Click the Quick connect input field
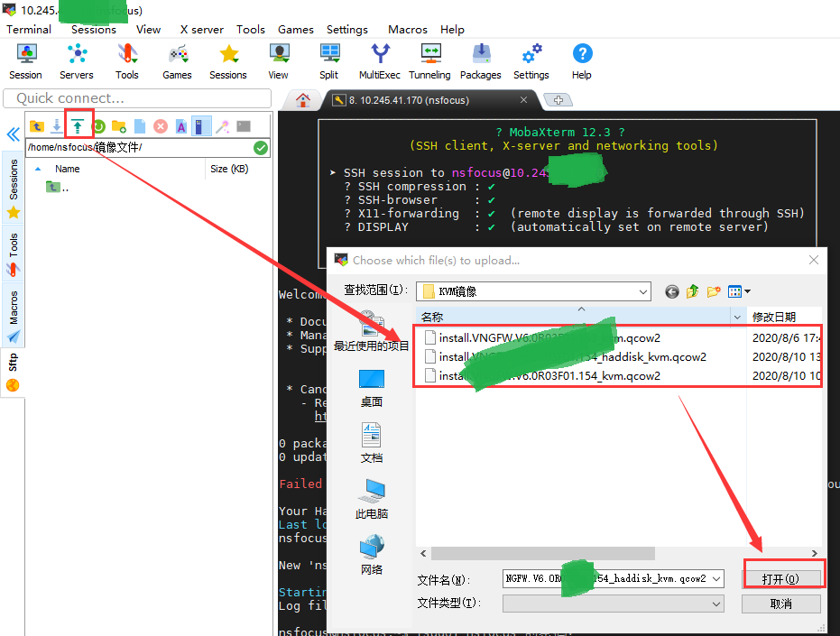The height and width of the screenshot is (636, 840). click(x=137, y=98)
